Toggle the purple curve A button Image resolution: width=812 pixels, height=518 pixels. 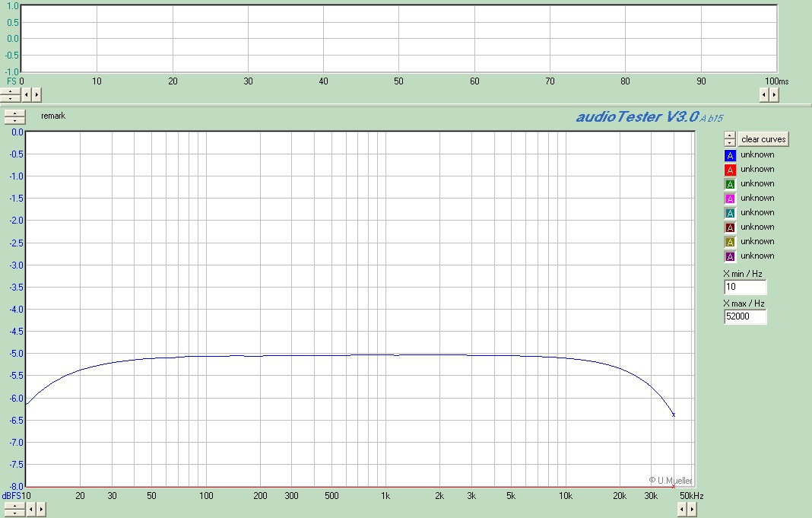click(x=730, y=256)
